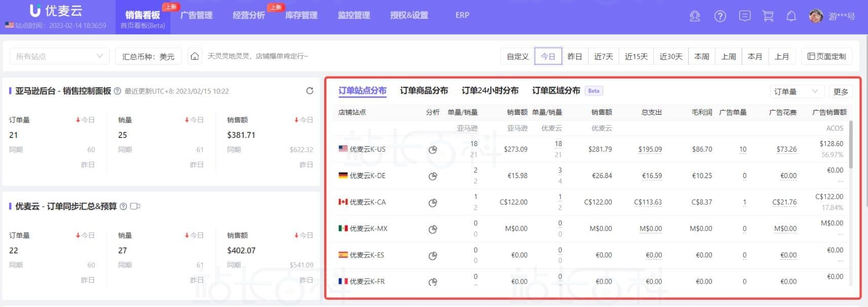
Task: Play the video tutorial icon for 订单同步汇总
Action: (135, 207)
